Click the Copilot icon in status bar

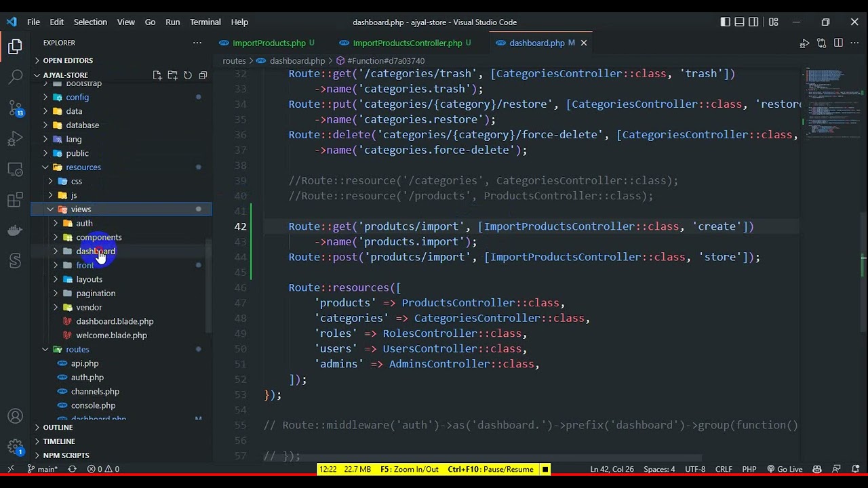(x=817, y=469)
